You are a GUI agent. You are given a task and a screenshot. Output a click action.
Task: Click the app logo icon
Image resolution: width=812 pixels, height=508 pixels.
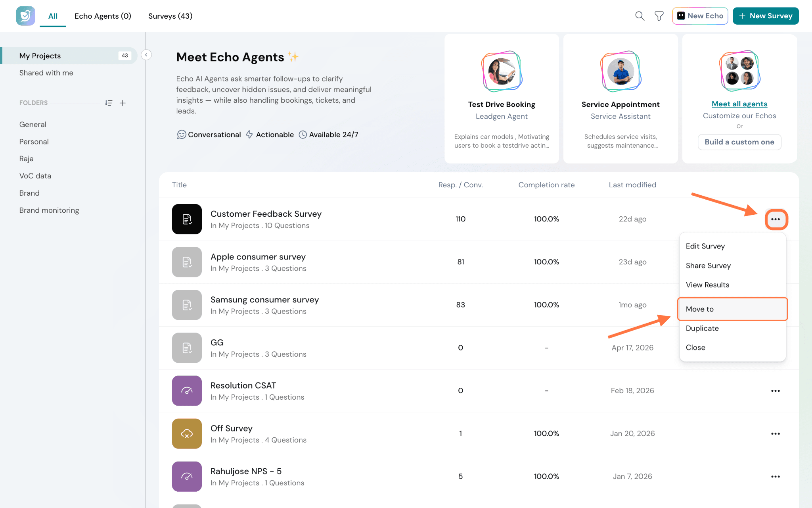(25, 16)
